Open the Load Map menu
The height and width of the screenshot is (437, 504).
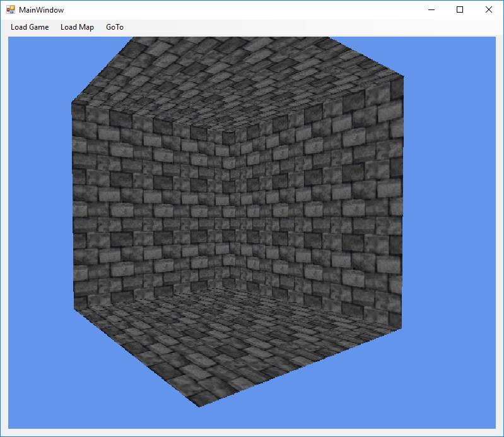(77, 27)
